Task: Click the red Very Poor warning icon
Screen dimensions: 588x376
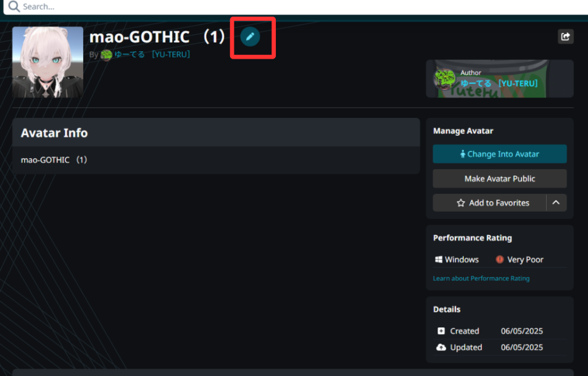Action: click(x=500, y=259)
